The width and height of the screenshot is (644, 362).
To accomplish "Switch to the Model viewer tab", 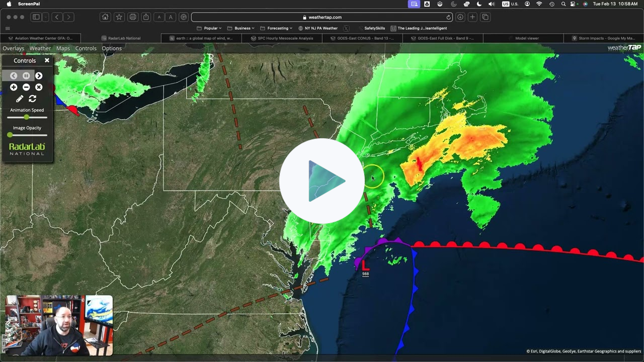I will pyautogui.click(x=526, y=38).
